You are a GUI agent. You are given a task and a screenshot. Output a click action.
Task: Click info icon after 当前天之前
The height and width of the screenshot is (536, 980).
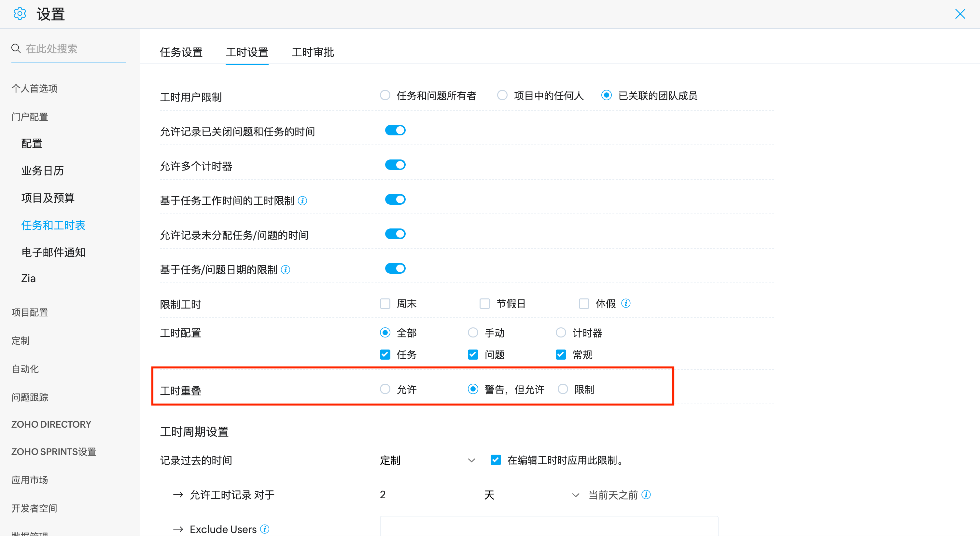point(646,495)
